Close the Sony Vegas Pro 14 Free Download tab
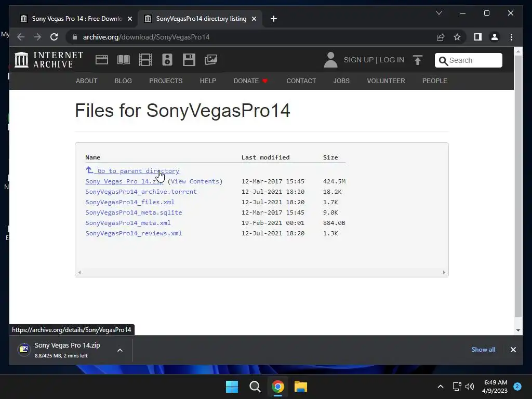This screenshot has height=399, width=532. [129, 19]
